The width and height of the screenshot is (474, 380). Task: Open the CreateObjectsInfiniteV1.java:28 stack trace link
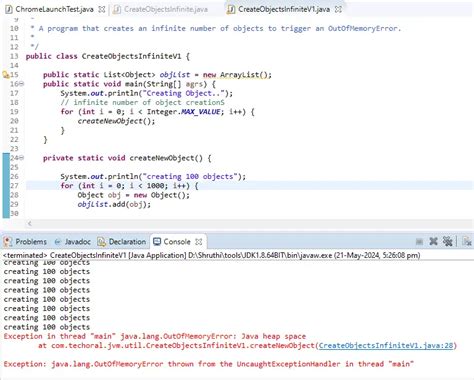pyautogui.click(x=386, y=346)
